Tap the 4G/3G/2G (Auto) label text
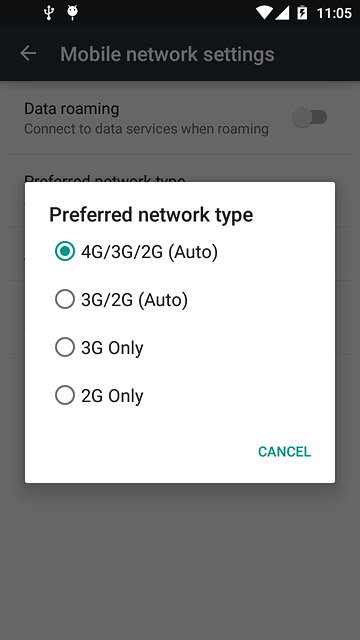The width and height of the screenshot is (360, 640). pos(149,252)
